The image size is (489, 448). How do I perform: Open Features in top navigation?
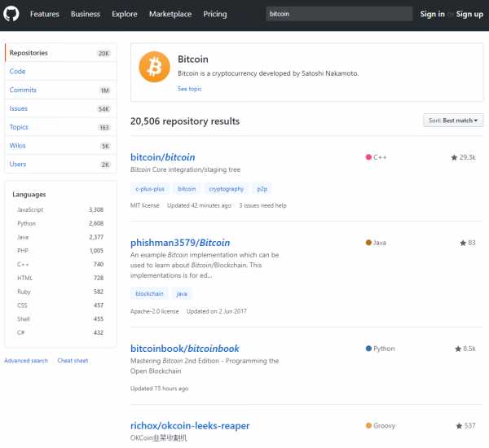(44, 14)
